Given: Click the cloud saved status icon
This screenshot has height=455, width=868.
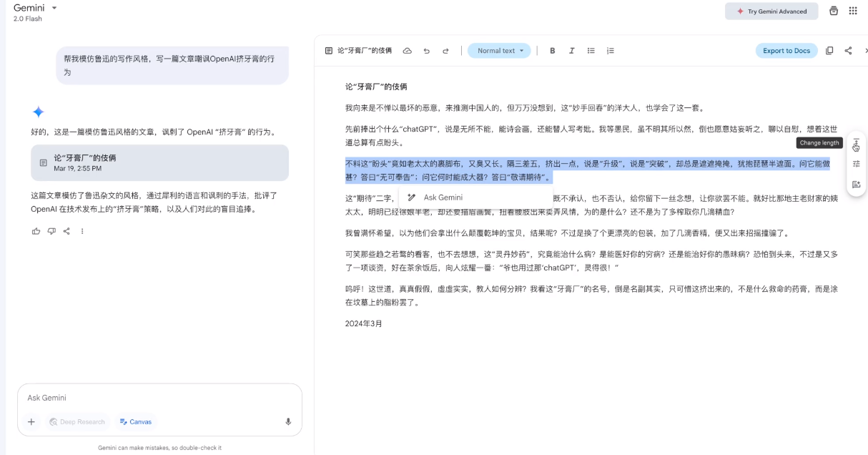Looking at the screenshot, I should tap(408, 51).
